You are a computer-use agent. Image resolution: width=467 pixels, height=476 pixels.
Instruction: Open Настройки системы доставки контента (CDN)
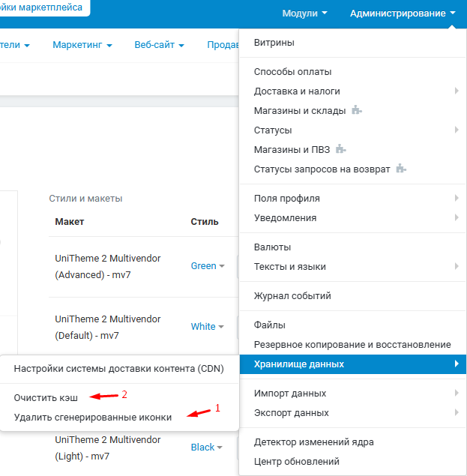click(x=118, y=369)
